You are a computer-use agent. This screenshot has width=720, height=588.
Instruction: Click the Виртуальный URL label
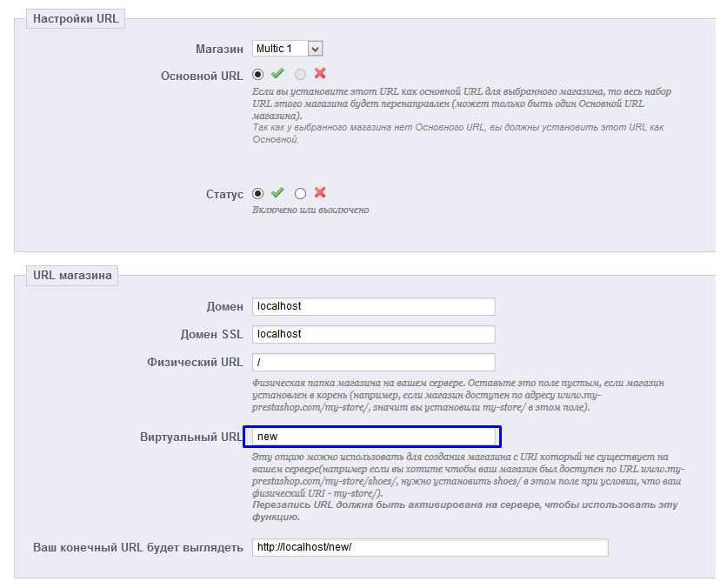[191, 437]
